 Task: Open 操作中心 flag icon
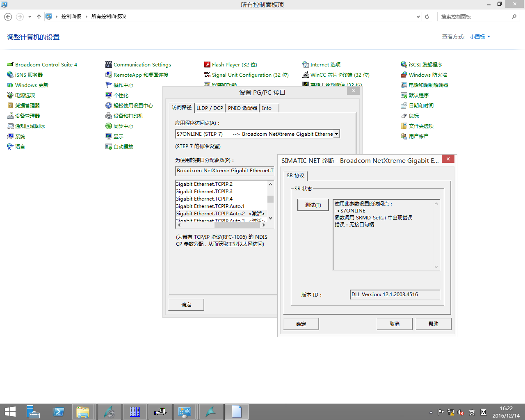(x=109, y=85)
